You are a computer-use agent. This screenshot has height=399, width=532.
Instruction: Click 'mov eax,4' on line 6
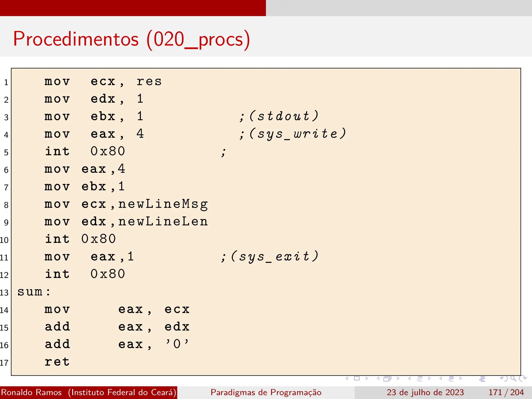[85, 169]
